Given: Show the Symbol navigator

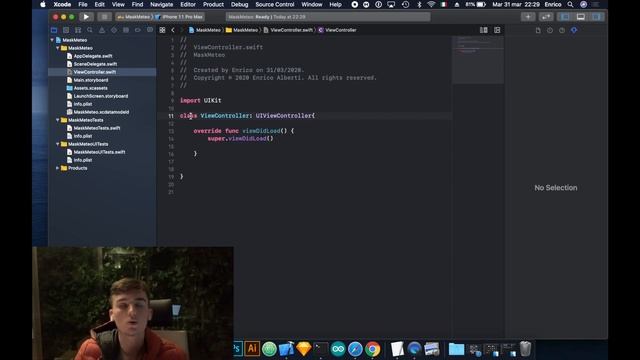Looking at the screenshot, I should 78,30.
